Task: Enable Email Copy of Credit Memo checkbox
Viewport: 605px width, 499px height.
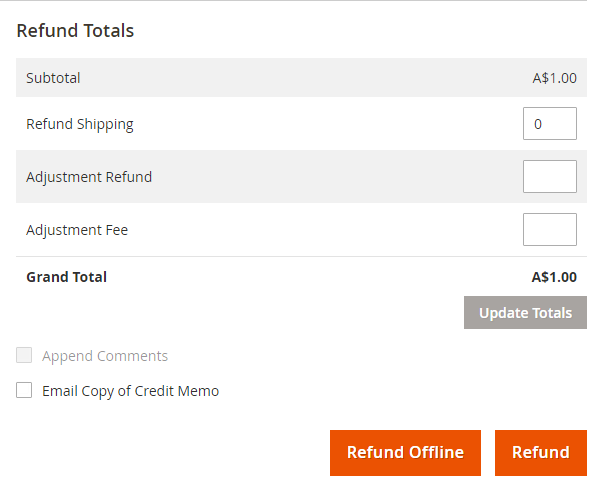Action: pos(24,391)
